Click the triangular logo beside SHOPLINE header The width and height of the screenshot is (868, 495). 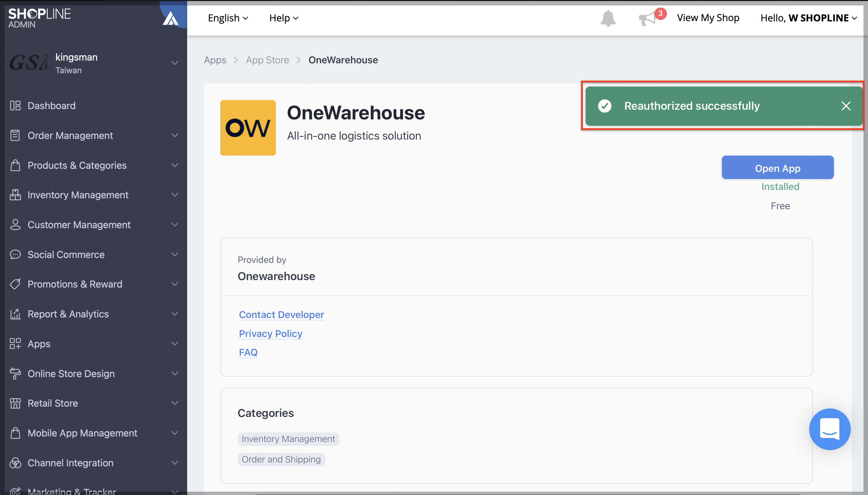coord(170,18)
